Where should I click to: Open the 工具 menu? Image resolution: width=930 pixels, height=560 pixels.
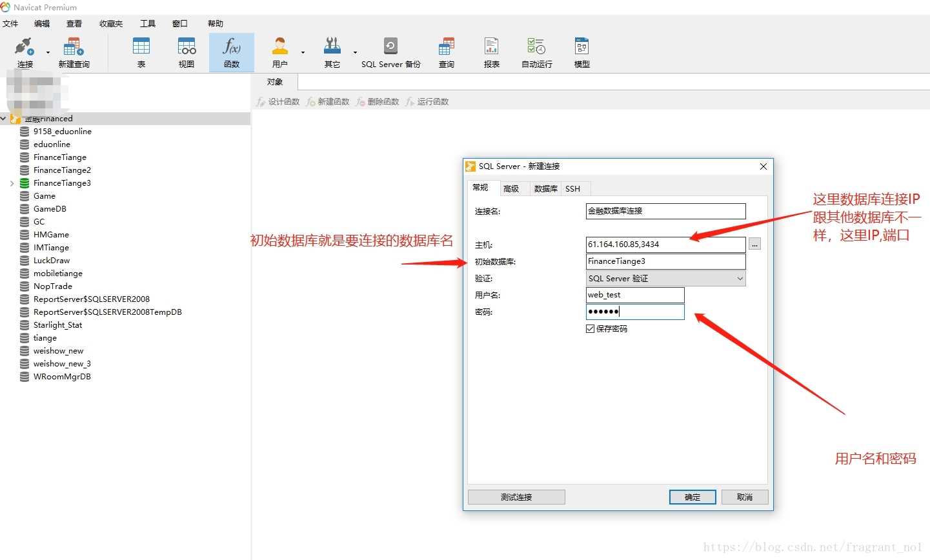(x=148, y=24)
